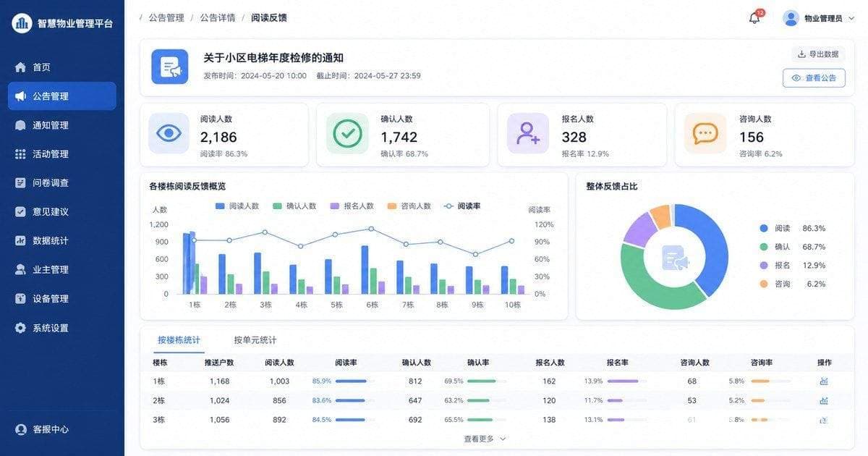Open 活动管理 in sidebar
Image resolution: width=868 pixels, height=456 pixels.
(62, 154)
